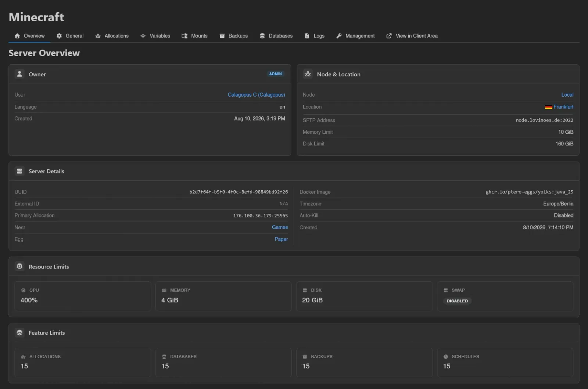Open the Allocations tab
Image resolution: width=588 pixels, height=389 pixels.
point(112,36)
